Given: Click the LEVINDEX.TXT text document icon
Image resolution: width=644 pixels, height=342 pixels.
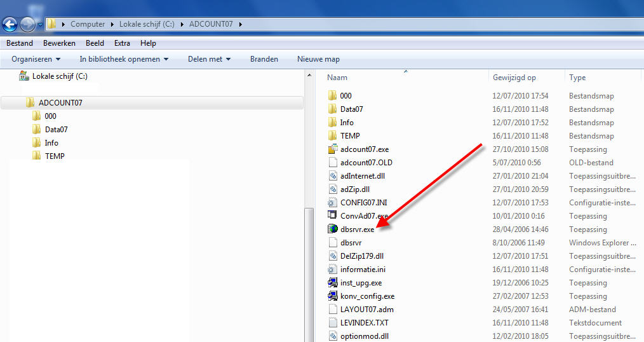Looking at the screenshot, I should click(x=333, y=323).
